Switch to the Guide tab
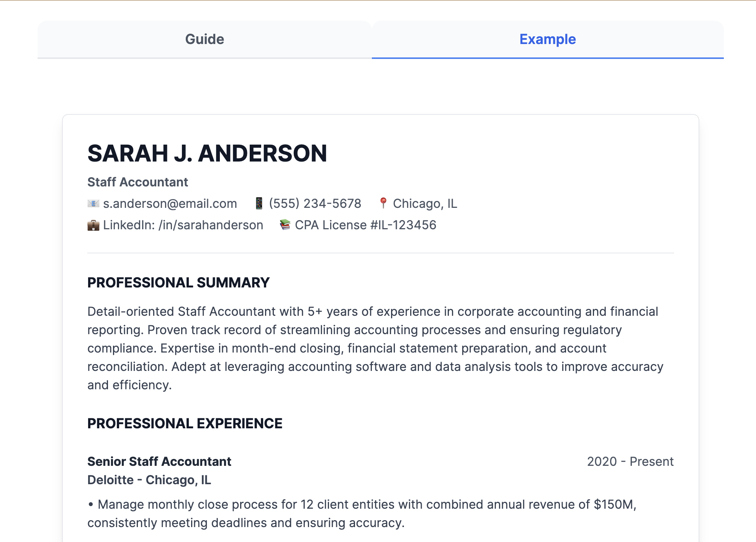Viewport: 756px width, 542px height. pos(205,39)
